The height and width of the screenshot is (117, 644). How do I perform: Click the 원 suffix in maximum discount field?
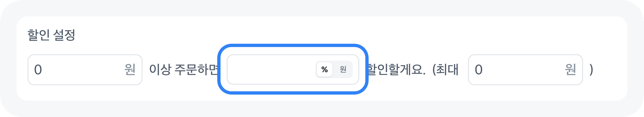[570, 70]
